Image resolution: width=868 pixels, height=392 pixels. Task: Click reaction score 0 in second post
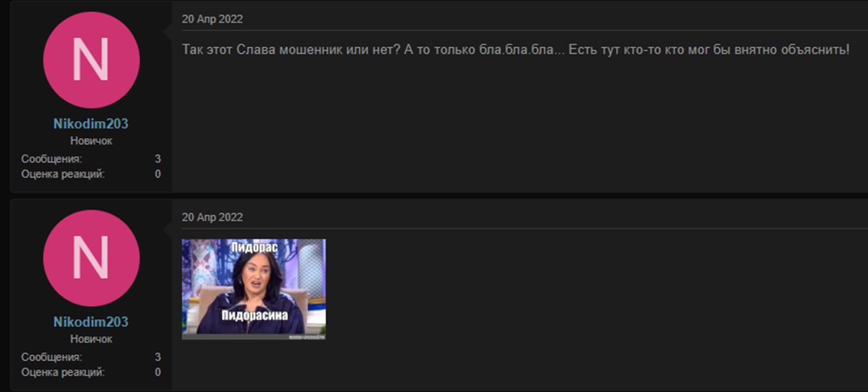[x=158, y=372]
